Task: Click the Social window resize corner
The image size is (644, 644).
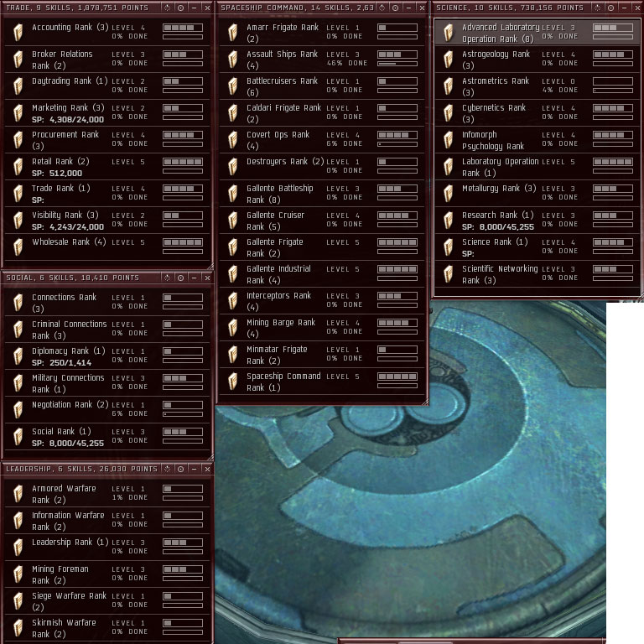Action: pyautogui.click(x=210, y=457)
